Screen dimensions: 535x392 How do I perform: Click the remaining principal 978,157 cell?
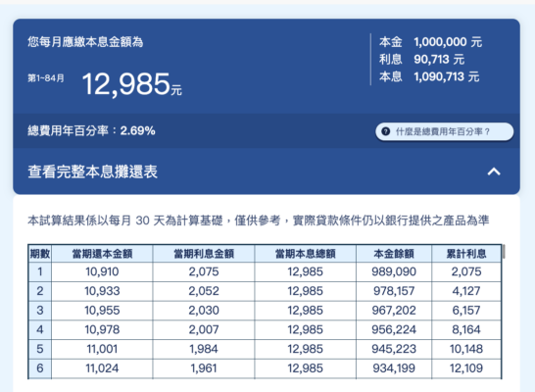(x=394, y=291)
